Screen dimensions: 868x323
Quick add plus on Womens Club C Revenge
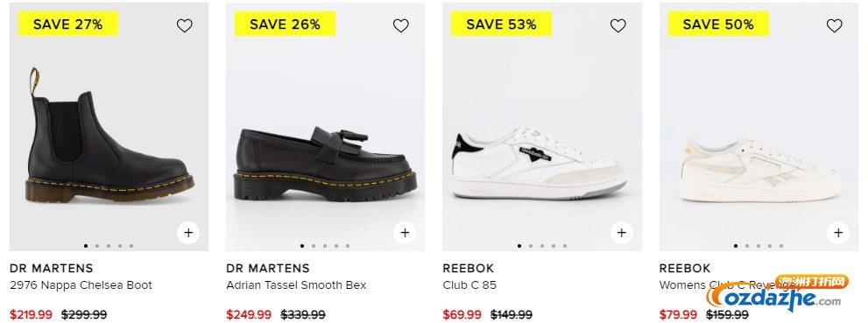pos(838,233)
